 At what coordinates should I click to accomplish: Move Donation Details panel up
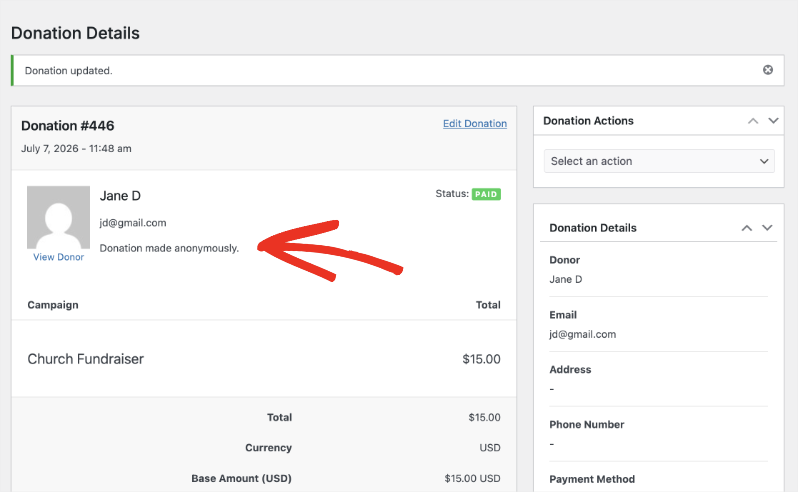coord(747,228)
